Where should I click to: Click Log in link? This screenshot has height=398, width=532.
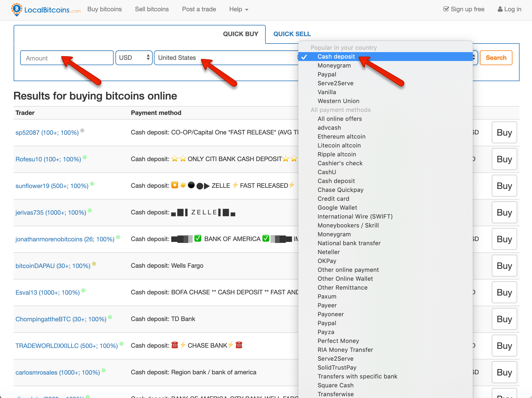coord(509,9)
